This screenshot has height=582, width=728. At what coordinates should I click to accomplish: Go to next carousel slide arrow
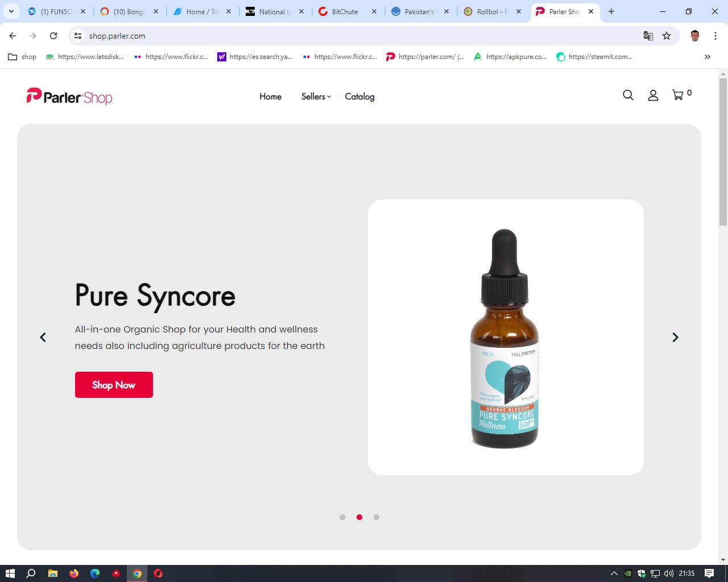click(x=675, y=338)
